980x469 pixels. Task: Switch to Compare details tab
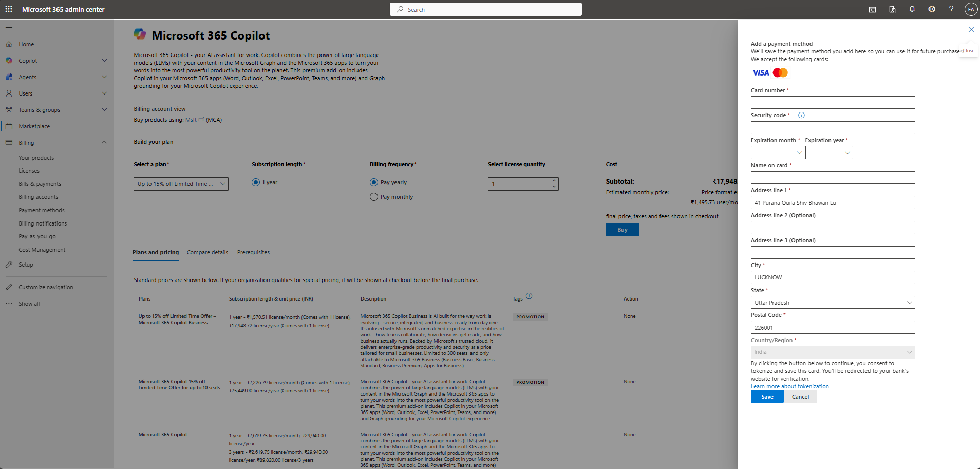208,253
